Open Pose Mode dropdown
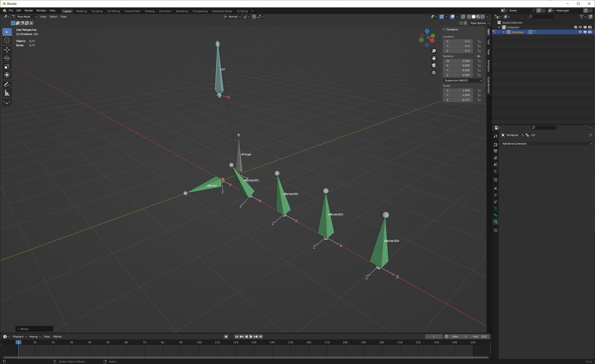 point(24,17)
